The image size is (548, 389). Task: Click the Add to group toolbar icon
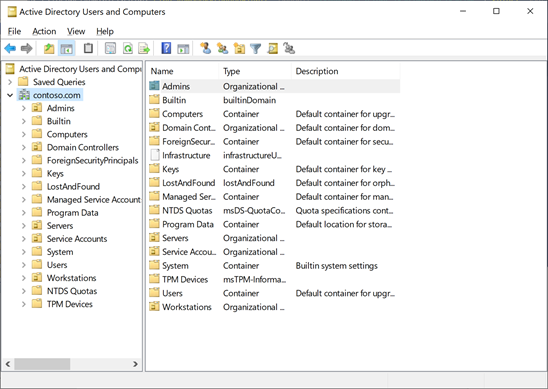[289, 48]
